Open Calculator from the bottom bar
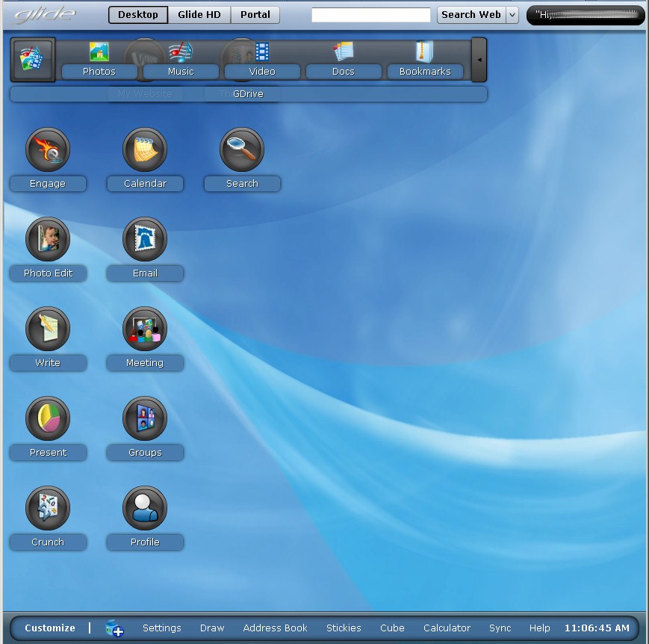Screen dimensions: 649x644 [x=447, y=628]
